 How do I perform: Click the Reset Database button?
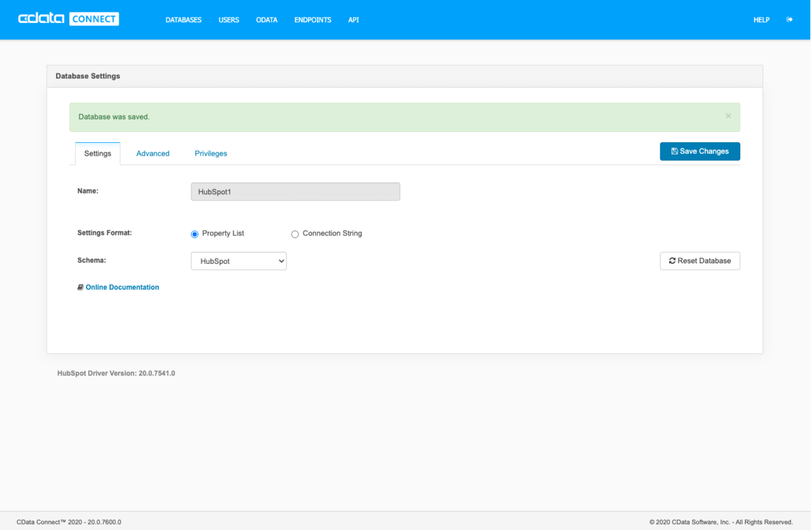pyautogui.click(x=700, y=261)
